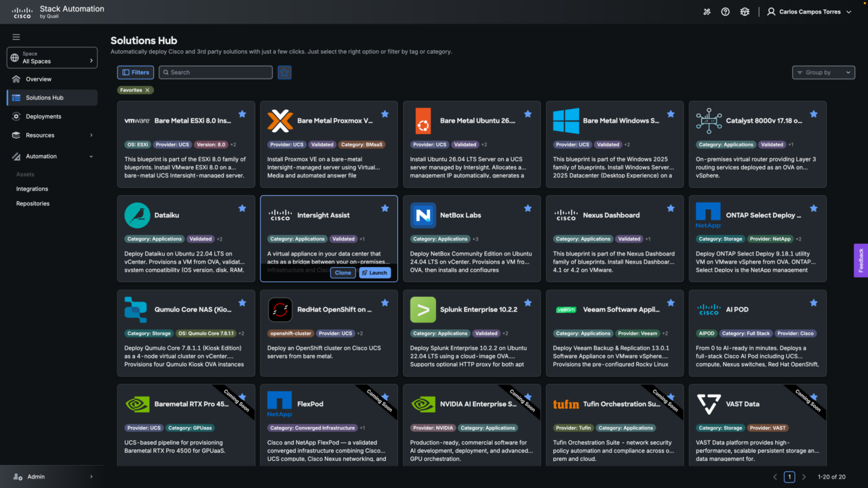Expand the Admin menu in sidebar
Screen dimensions: 868x488
[52, 476]
